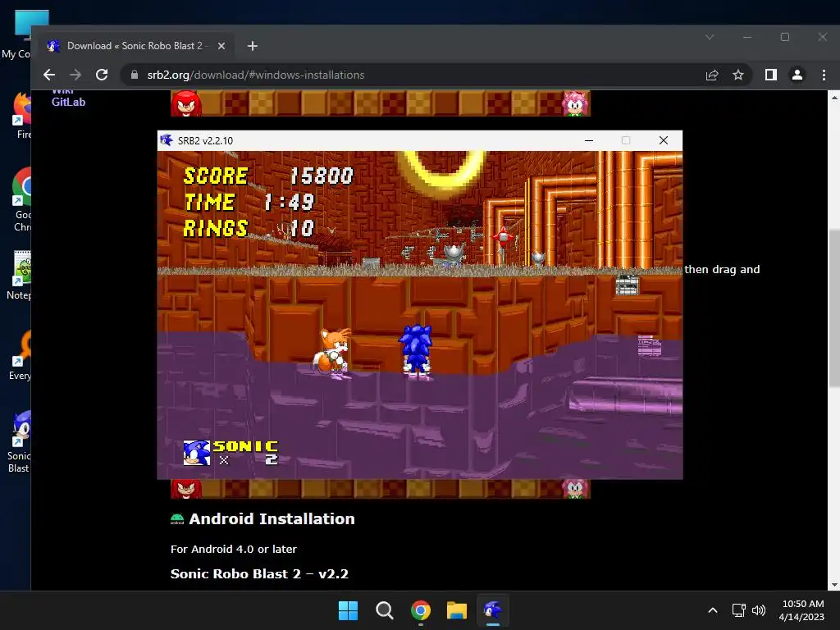Open the Windows Start menu
Screen dimensions: 840x630
[x=348, y=610]
